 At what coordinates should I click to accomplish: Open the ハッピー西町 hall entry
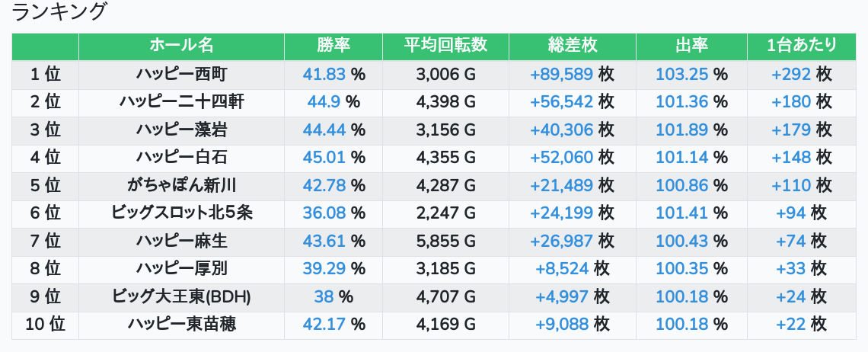coord(181,74)
